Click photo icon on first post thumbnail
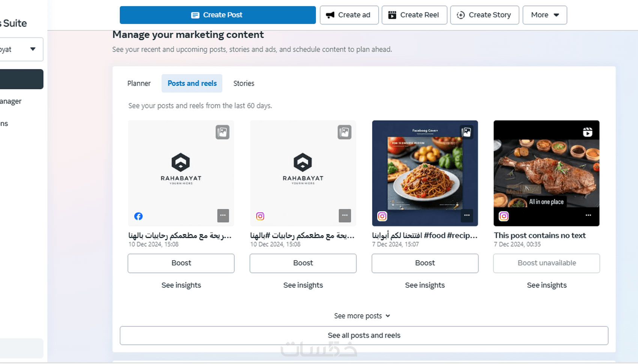Viewport: 638px width, 364px height. [x=223, y=132]
